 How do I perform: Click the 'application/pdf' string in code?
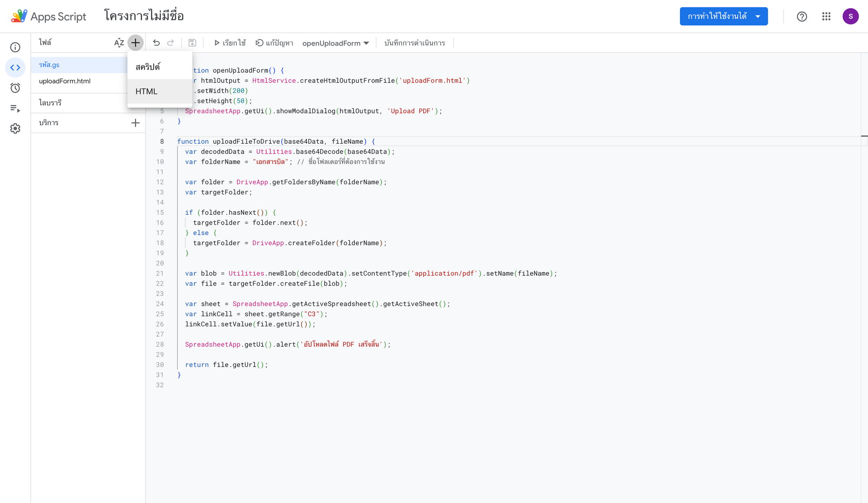[x=444, y=273]
